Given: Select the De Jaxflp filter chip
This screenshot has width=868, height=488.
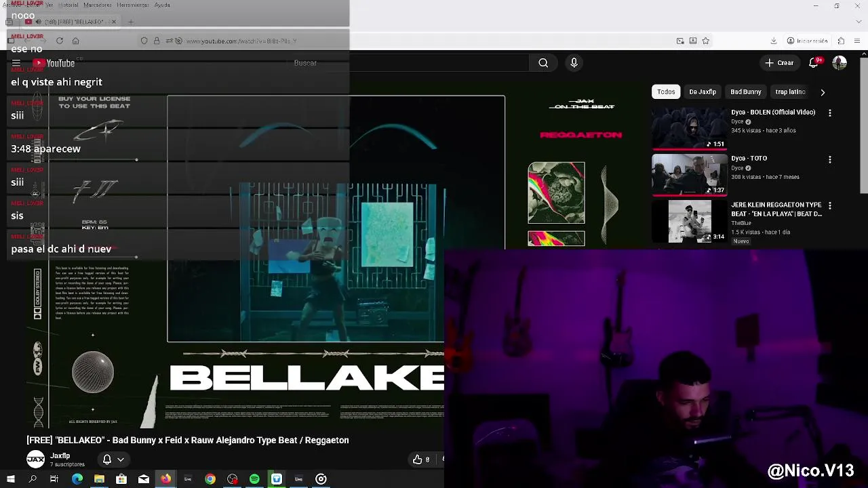Looking at the screenshot, I should point(703,91).
